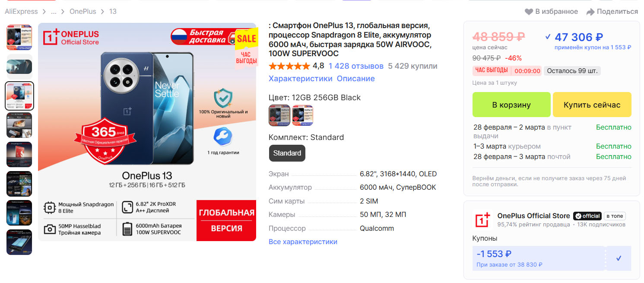Click the share arrow icon for Поделиться

pos(590,12)
